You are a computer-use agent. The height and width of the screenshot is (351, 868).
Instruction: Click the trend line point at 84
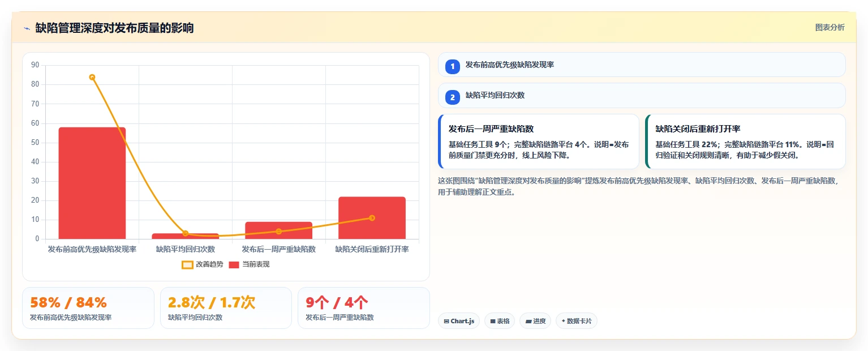point(92,77)
